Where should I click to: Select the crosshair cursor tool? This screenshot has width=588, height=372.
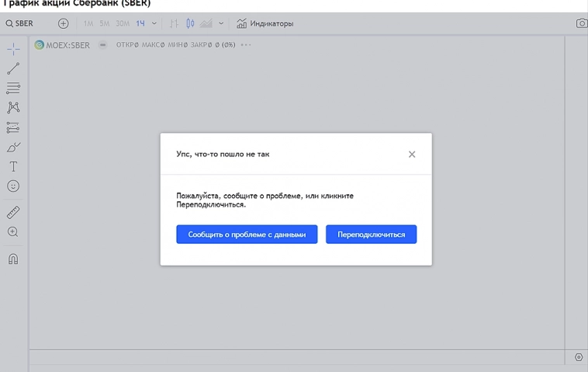[x=13, y=49]
